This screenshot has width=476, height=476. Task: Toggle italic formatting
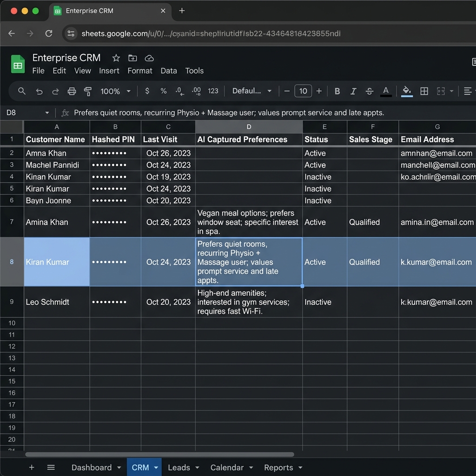353,91
